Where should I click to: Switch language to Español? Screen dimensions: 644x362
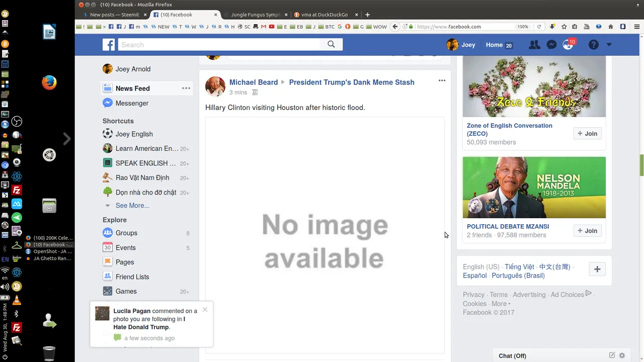(474, 276)
